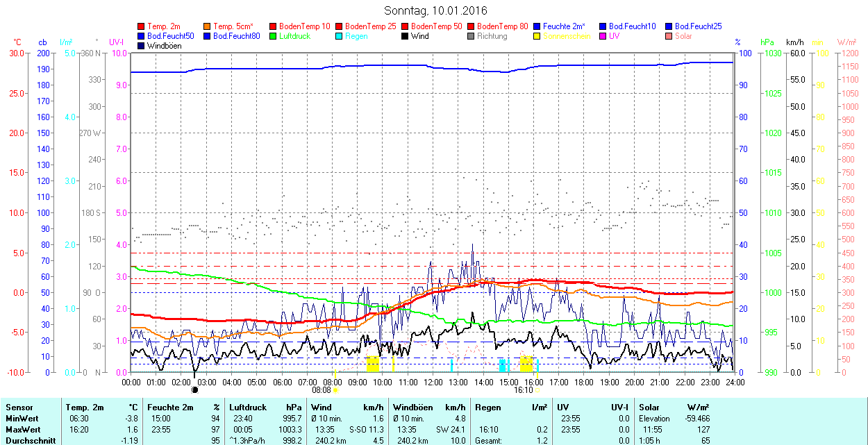Click the sunset time 16:10 marker
This screenshot has height=445, width=868.
pos(523,390)
